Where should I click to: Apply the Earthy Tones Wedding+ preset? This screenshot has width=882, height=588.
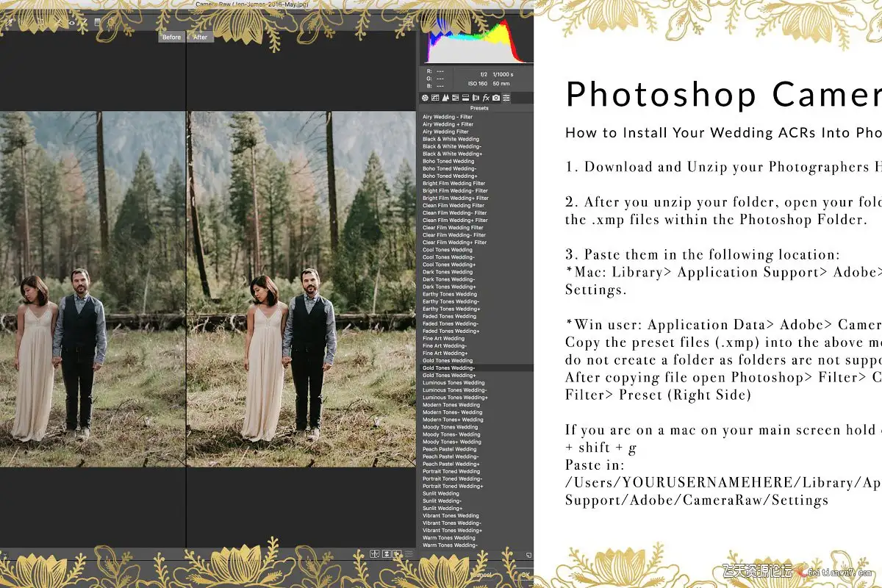[451, 309]
